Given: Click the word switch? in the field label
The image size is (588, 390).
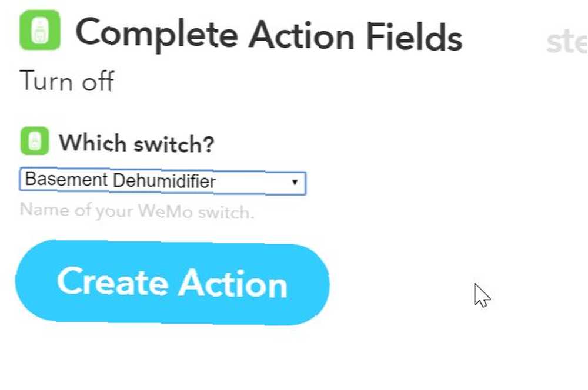Looking at the screenshot, I should point(174,144).
